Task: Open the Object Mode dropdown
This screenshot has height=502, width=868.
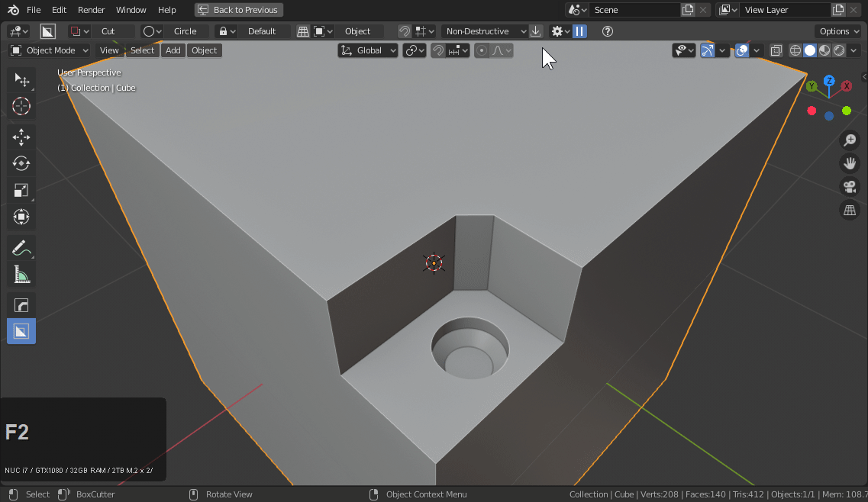Action: coord(50,50)
